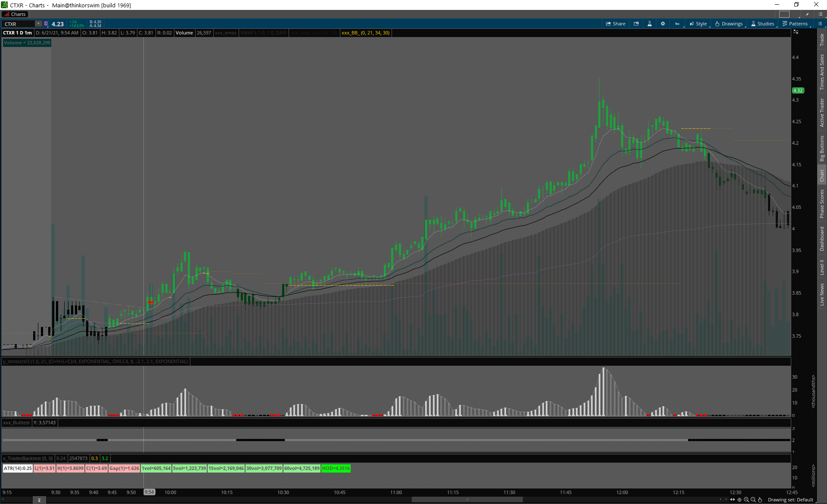827x504 pixels.
Task: Click the Share chart button
Action: (x=616, y=24)
